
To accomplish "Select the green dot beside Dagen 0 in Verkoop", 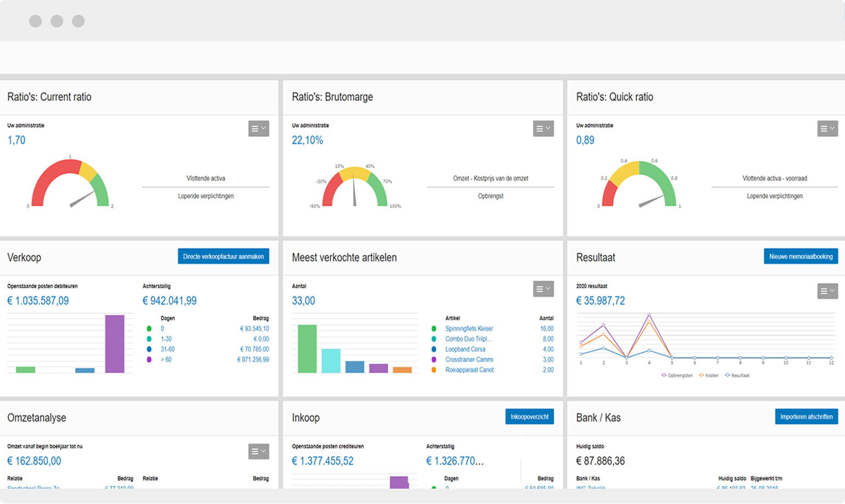I will (x=149, y=329).
